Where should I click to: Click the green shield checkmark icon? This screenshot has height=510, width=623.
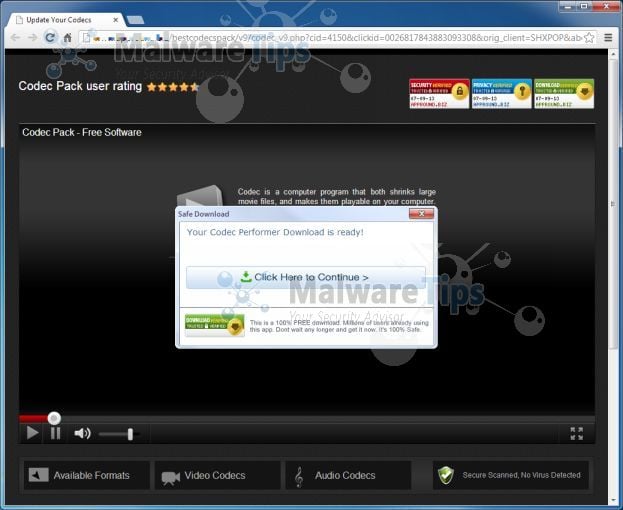point(446,475)
